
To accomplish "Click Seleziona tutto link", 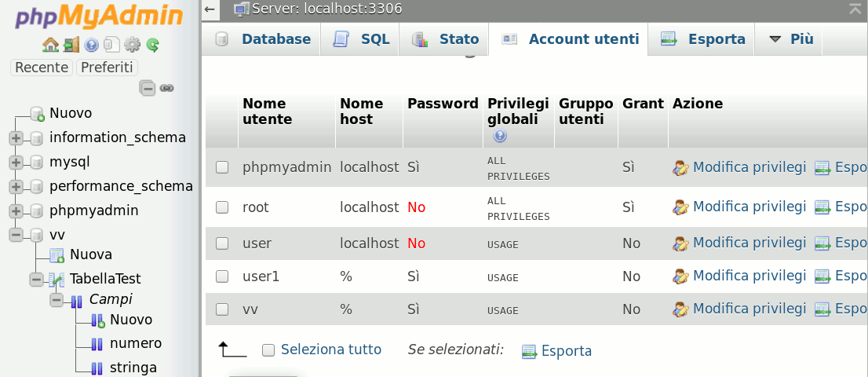I will point(331,350).
